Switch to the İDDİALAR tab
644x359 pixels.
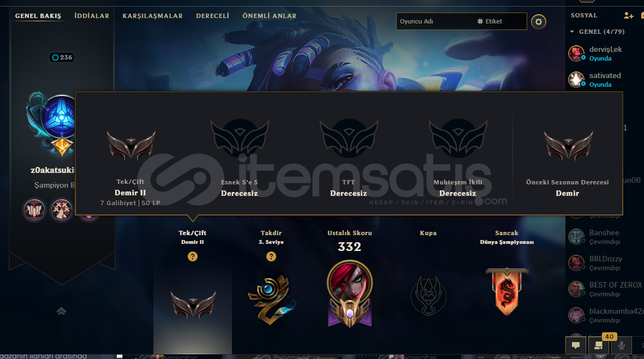coord(92,16)
